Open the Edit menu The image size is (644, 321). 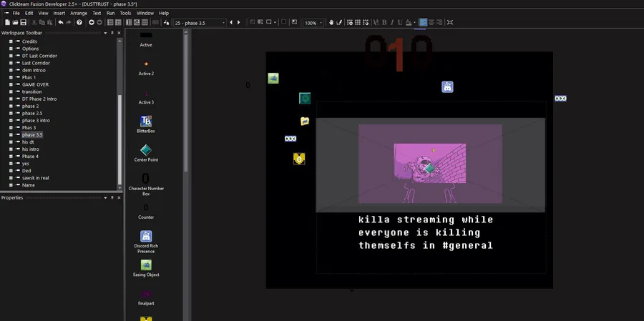pyautogui.click(x=29, y=13)
